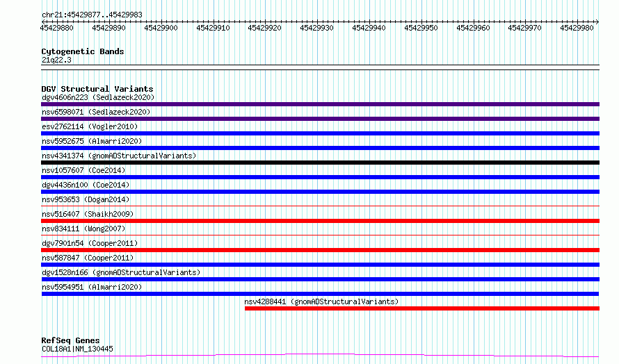This screenshot has height=364, width=619.
Task: Click the blue bar under dgv4436n100
Action: tap(320, 192)
